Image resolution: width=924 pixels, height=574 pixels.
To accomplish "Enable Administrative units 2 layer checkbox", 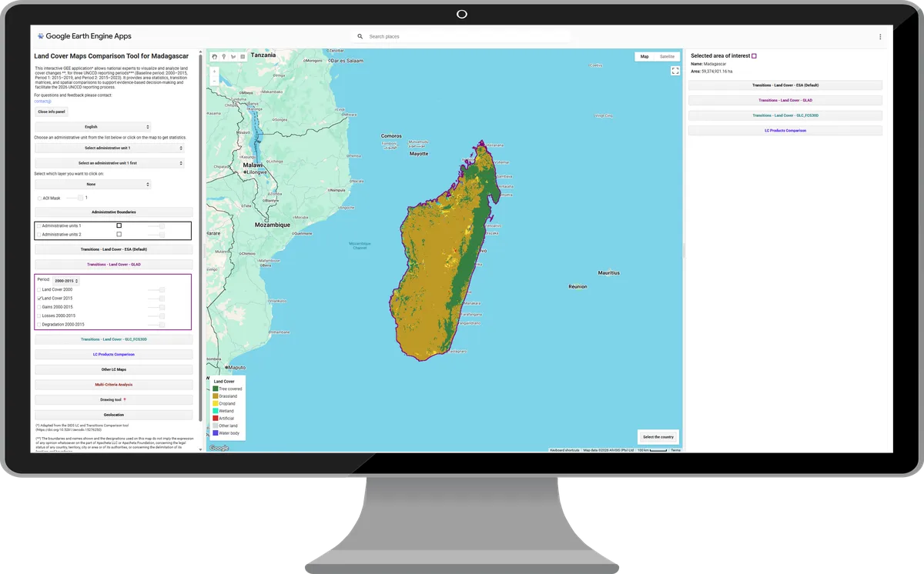I will [x=39, y=234].
